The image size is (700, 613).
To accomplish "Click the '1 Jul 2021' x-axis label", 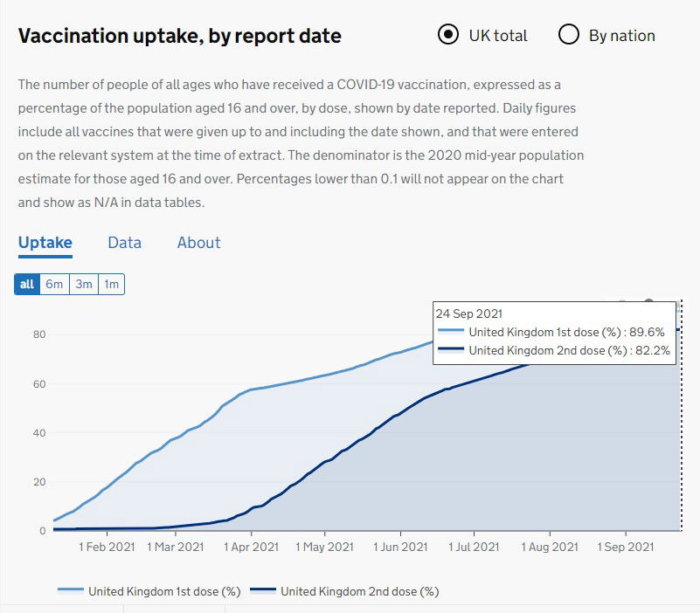I will [475, 547].
